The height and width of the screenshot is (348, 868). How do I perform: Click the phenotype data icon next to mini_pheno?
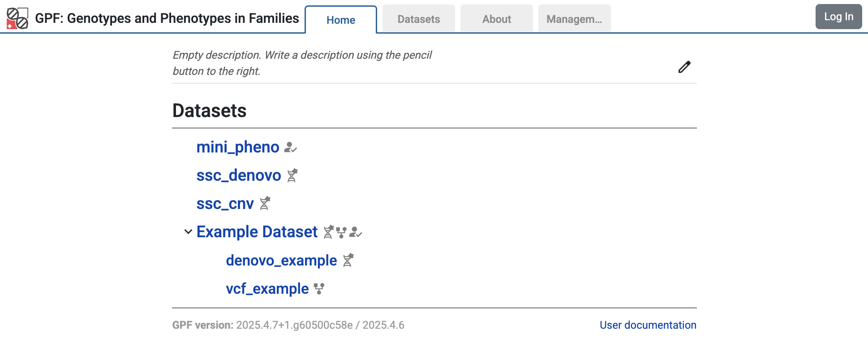click(291, 147)
